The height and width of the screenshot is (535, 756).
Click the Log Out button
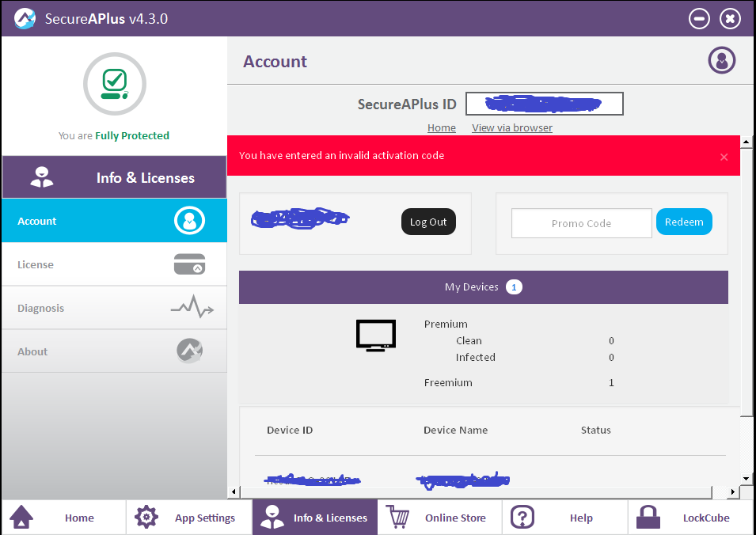(x=428, y=222)
